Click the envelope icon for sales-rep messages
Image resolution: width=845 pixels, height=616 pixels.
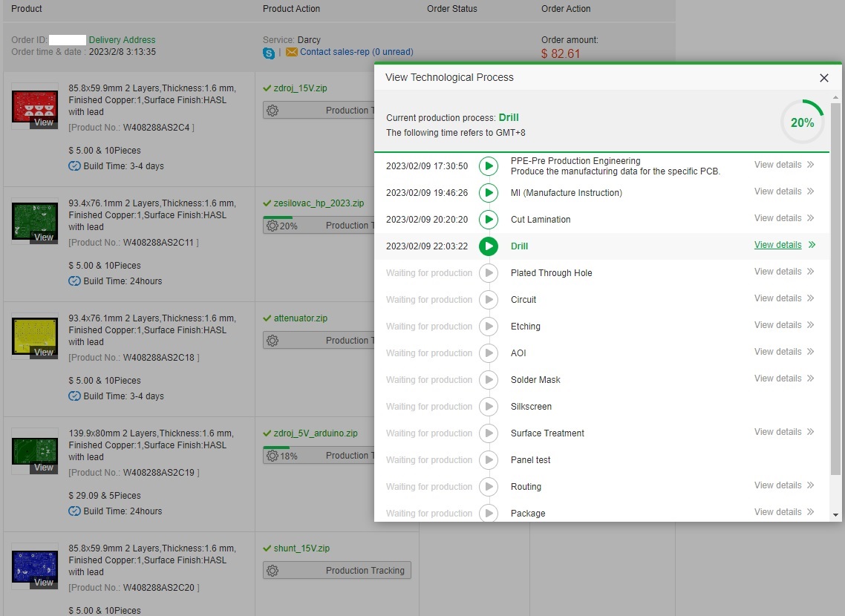(x=292, y=52)
